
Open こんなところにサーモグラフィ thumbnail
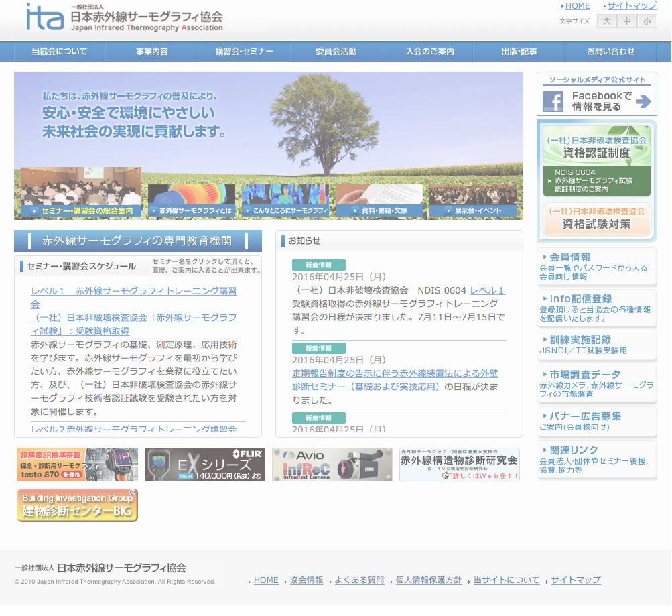point(285,200)
